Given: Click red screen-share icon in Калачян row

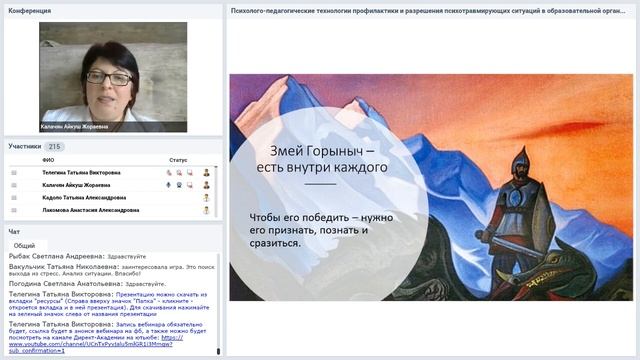Looking at the screenshot, I should [x=190, y=185].
